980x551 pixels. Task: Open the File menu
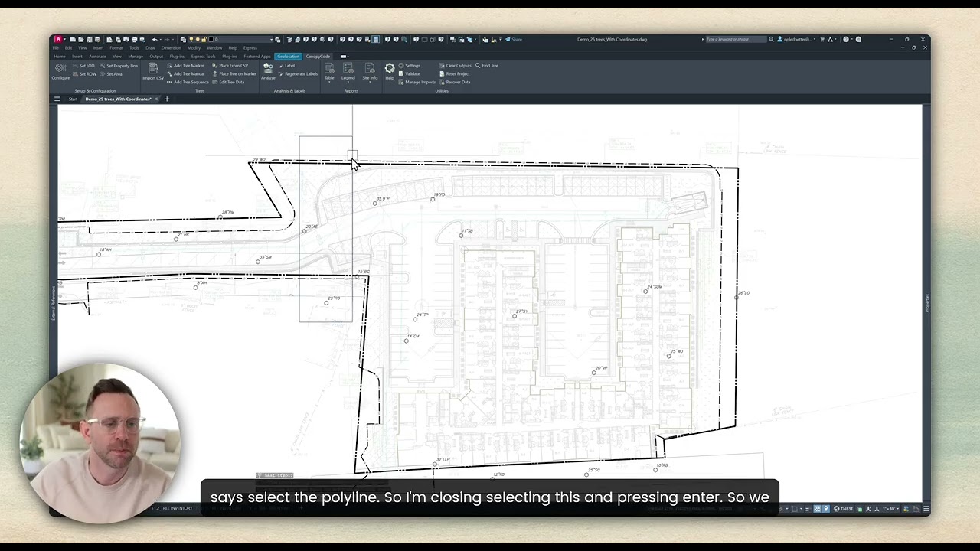coord(56,47)
